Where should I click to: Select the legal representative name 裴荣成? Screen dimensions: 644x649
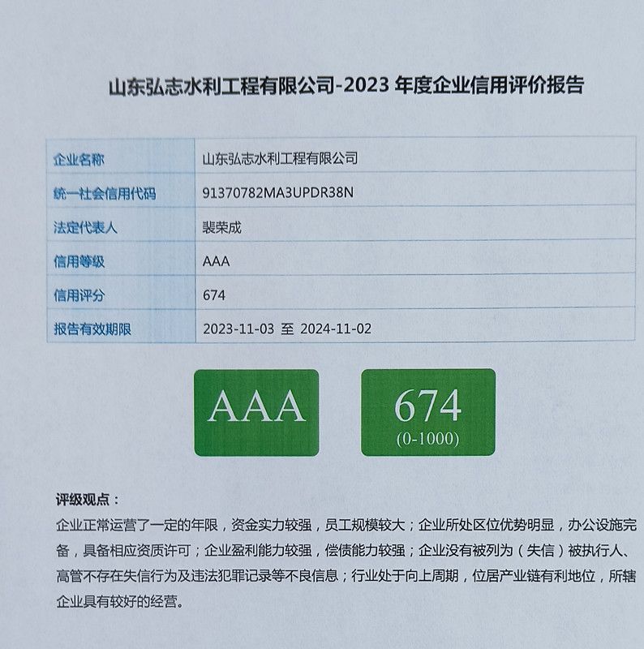pyautogui.click(x=221, y=227)
